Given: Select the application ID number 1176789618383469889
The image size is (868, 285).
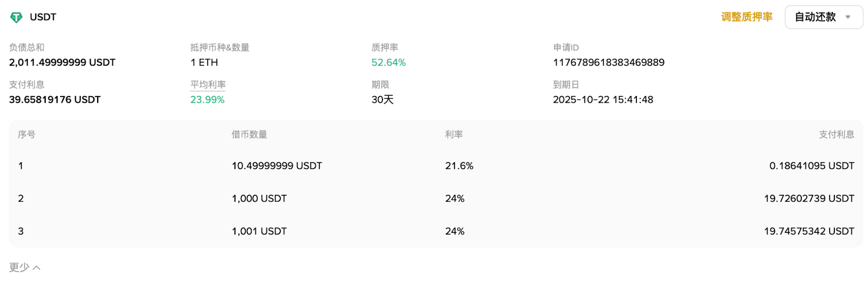Looking at the screenshot, I should click(608, 62).
